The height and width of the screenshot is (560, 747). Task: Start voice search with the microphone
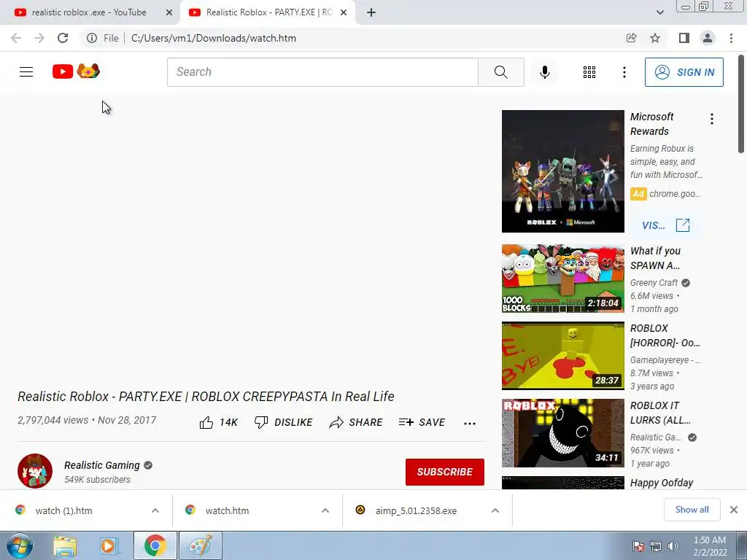point(544,72)
